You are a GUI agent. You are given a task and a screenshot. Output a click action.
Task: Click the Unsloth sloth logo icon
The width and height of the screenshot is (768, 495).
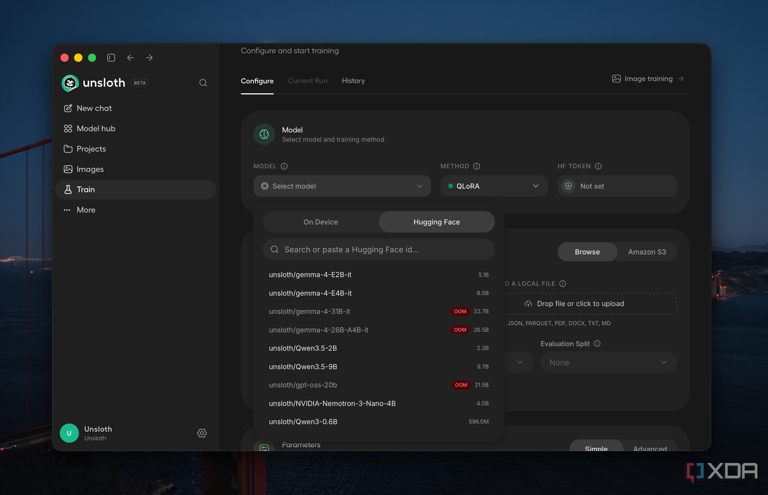click(70, 83)
